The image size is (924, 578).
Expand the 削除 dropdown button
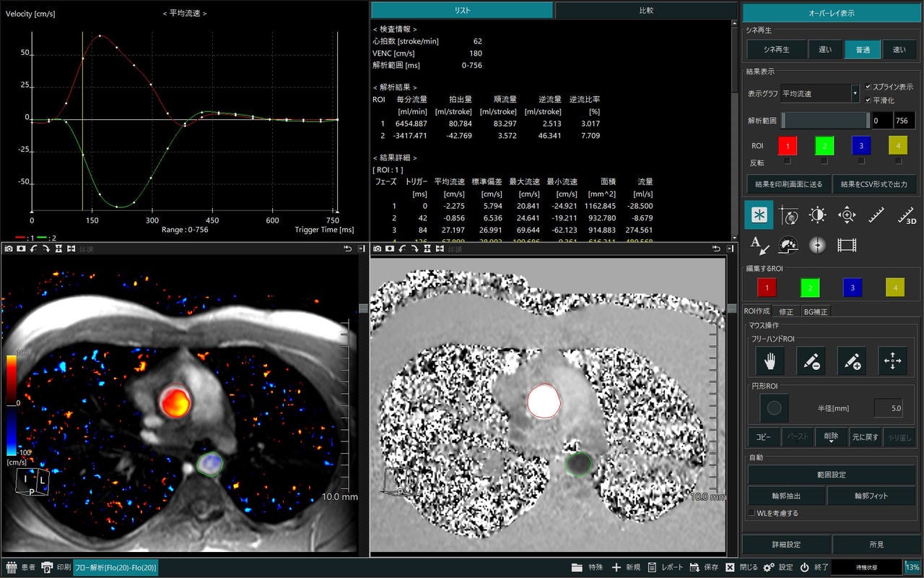(831, 437)
